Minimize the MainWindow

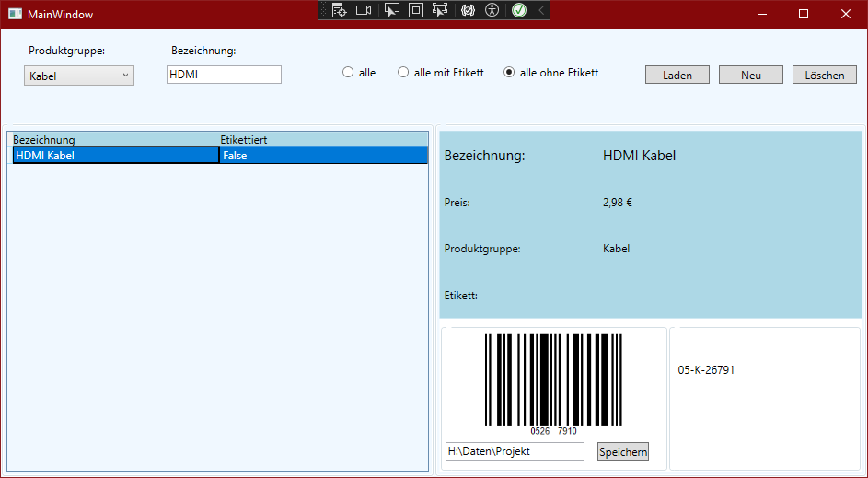(762, 15)
